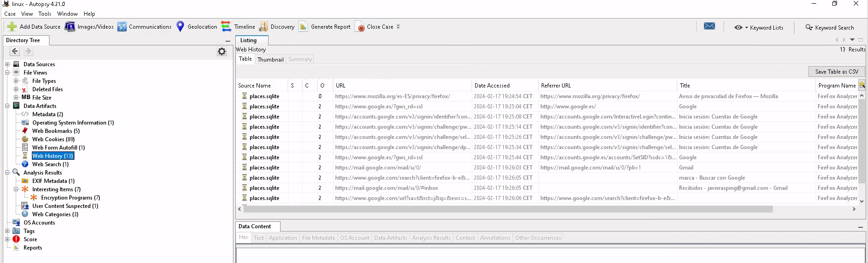Open the Directory Tree gear settings
Viewport: 868px width, 263px height.
[x=222, y=51]
